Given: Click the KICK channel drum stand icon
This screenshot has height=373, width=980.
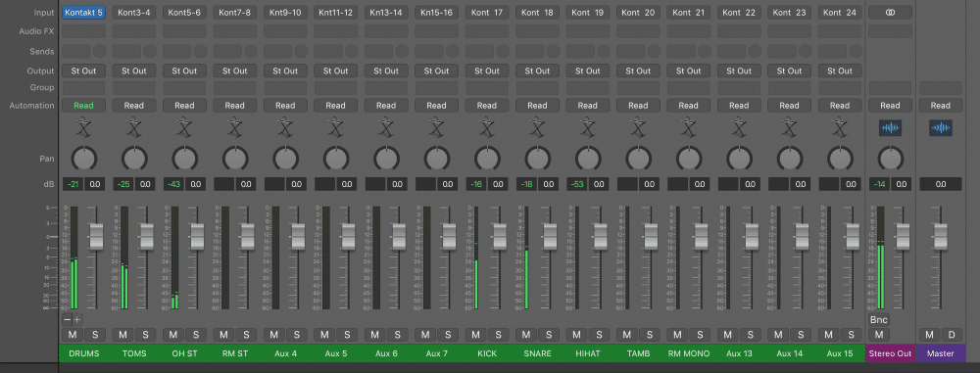Looking at the screenshot, I should pos(487,128).
